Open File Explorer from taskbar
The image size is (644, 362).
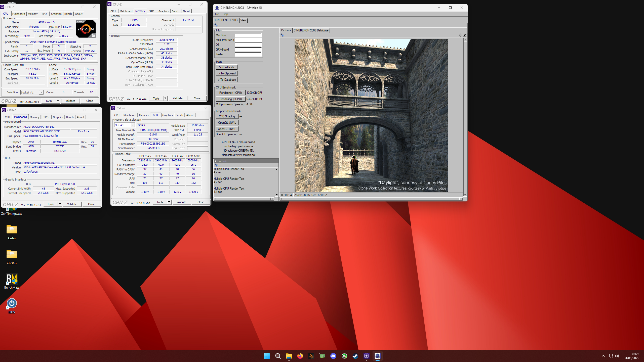(x=289, y=356)
